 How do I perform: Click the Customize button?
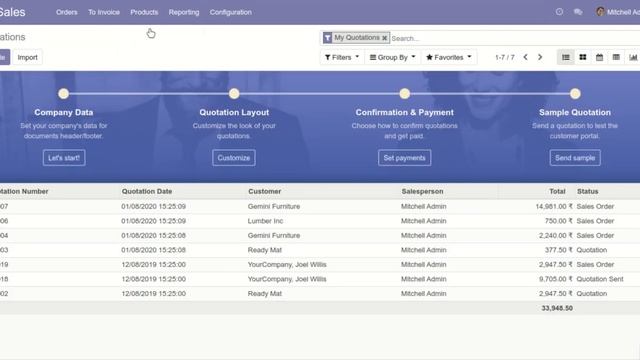234,158
